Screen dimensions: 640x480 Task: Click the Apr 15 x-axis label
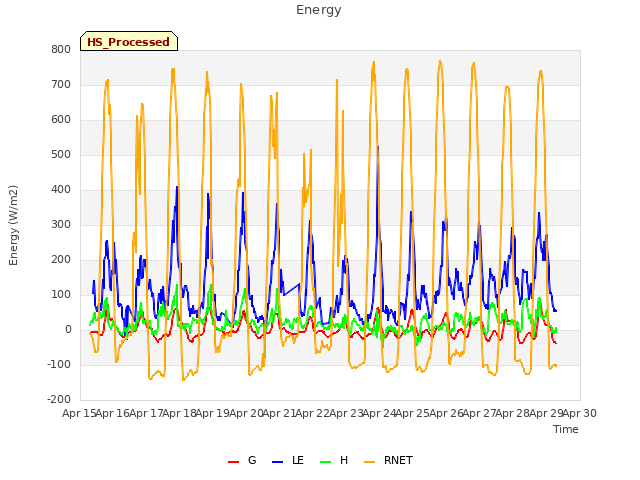[x=79, y=413]
